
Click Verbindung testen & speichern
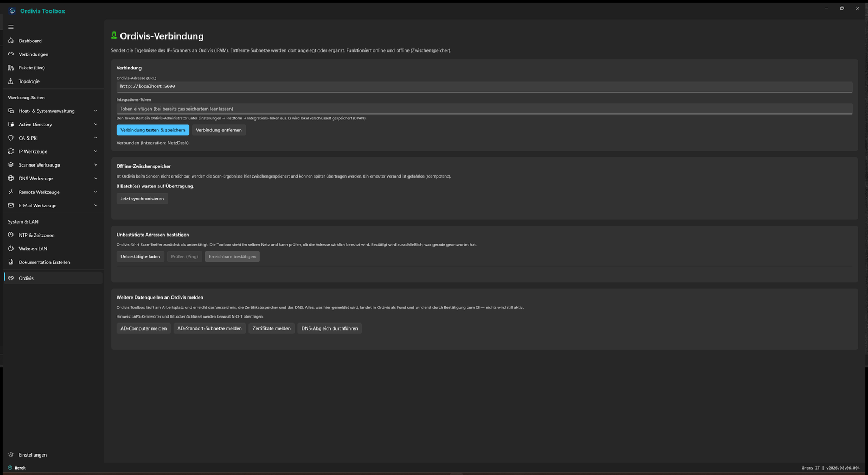(153, 130)
